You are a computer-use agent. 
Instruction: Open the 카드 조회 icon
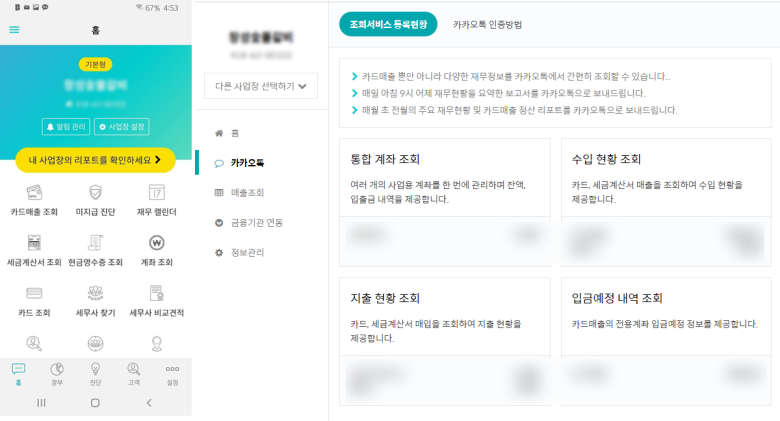tap(34, 294)
